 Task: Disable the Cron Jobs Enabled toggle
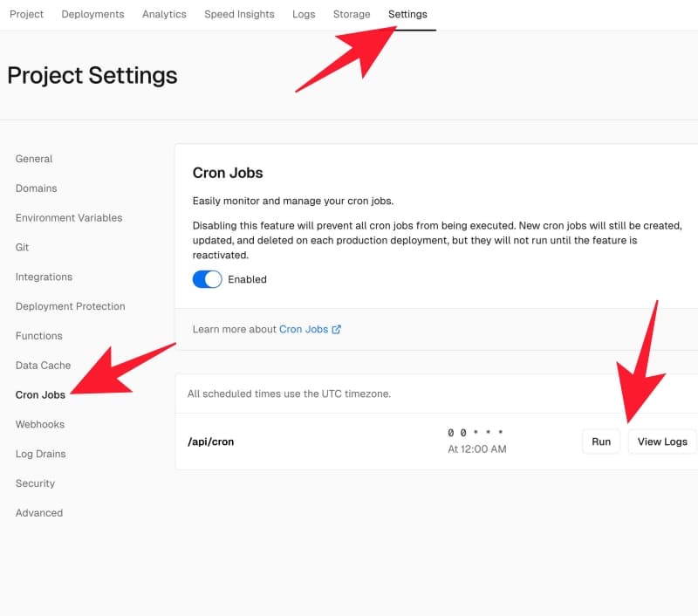click(208, 279)
